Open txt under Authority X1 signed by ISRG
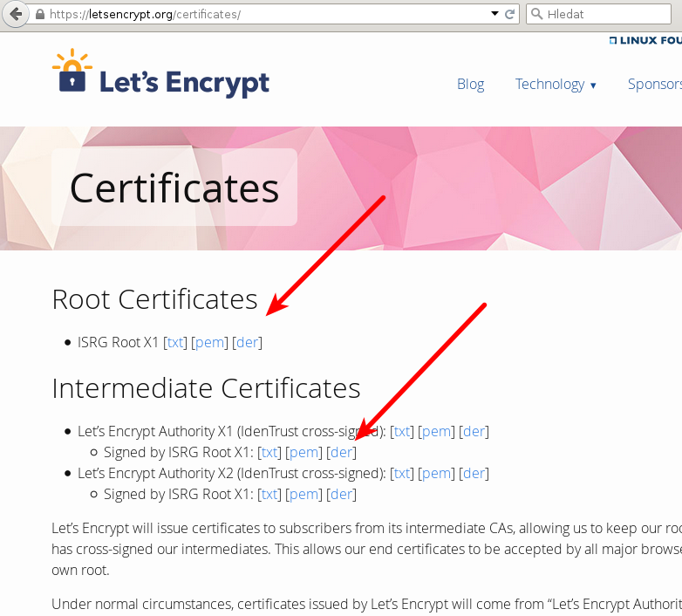Screen dimensions: 682x616 point(269,452)
